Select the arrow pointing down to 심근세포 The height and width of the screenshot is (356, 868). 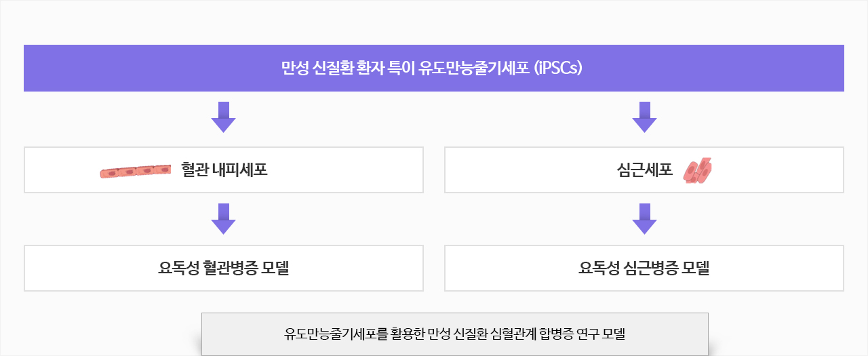[x=644, y=117]
